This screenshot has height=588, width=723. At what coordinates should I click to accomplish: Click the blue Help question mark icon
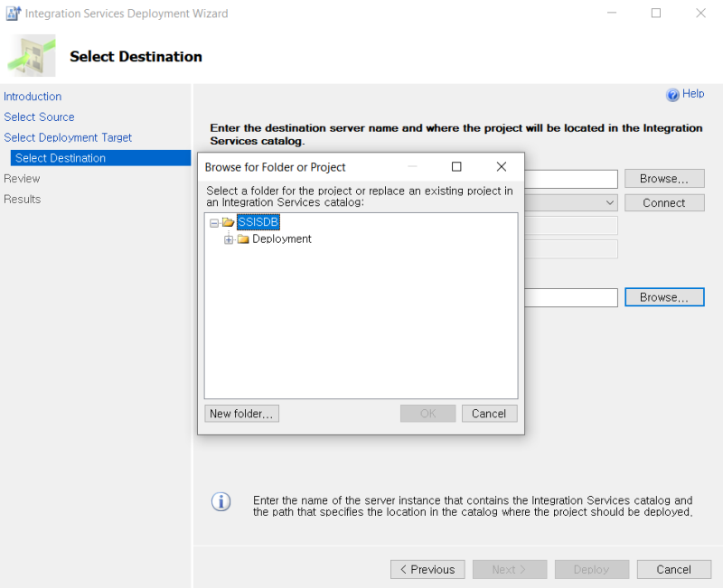point(672,95)
